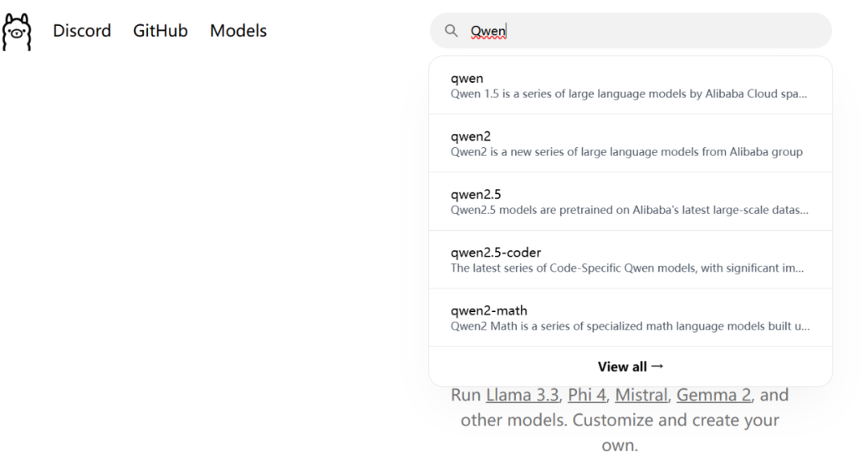Focus the search field containing Qwen

click(x=631, y=31)
